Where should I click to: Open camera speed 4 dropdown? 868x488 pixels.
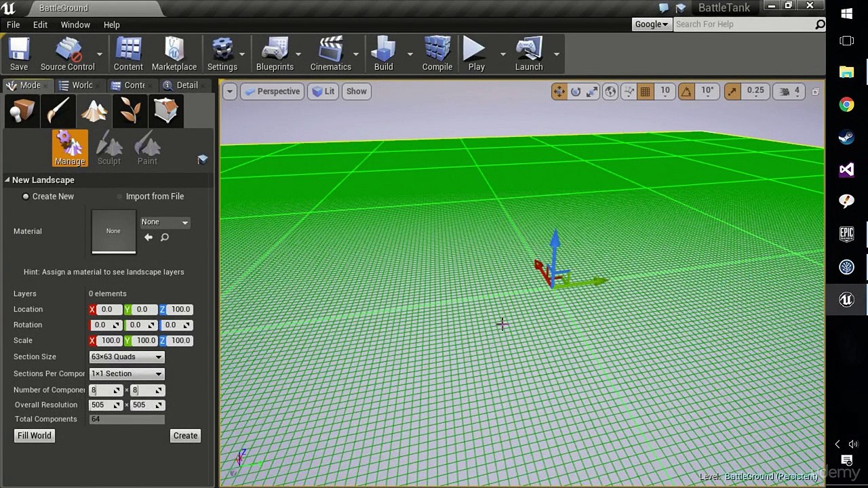coord(790,91)
